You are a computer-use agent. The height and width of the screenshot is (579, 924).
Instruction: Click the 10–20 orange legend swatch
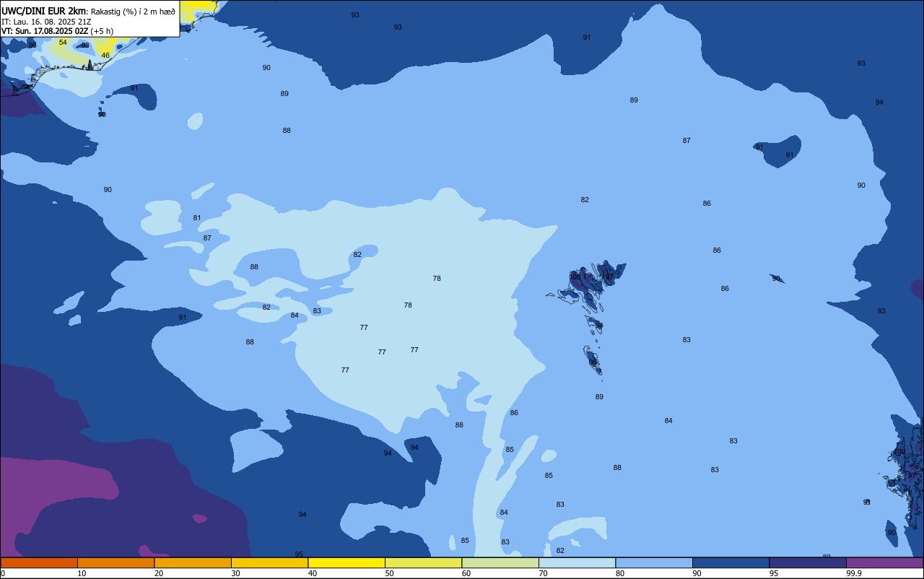[x=115, y=562]
